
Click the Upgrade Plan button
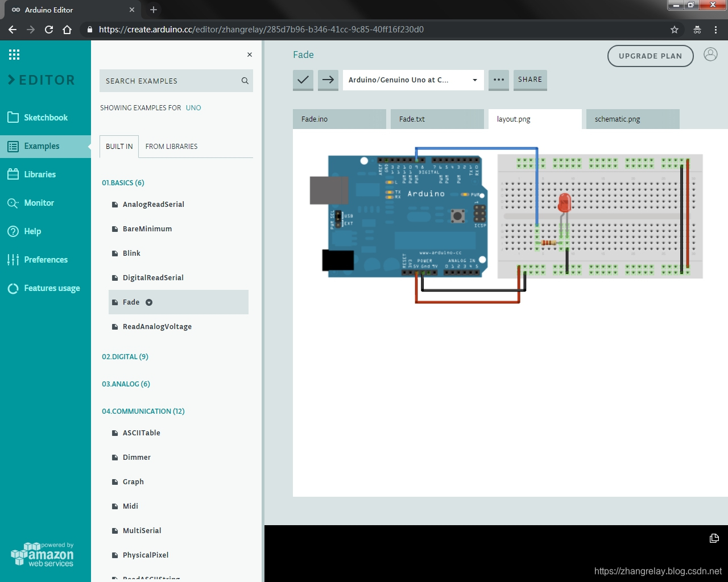pyautogui.click(x=651, y=56)
